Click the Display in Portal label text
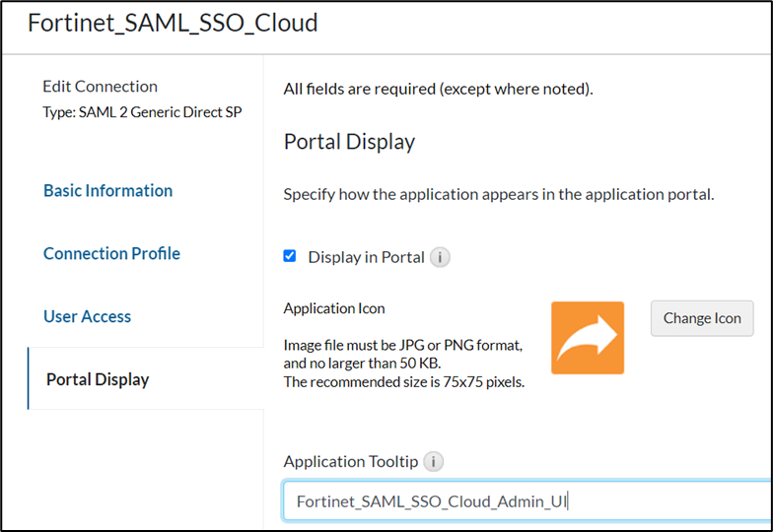This screenshot has width=773, height=532. (x=366, y=257)
